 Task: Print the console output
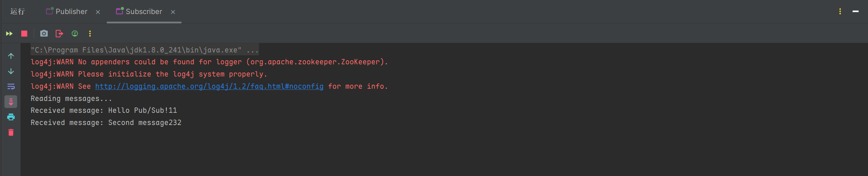coord(11,117)
